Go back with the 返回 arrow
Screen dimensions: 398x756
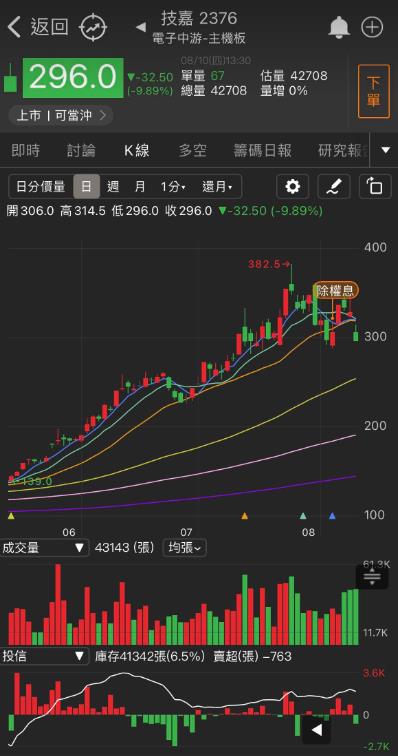[x=38, y=27]
